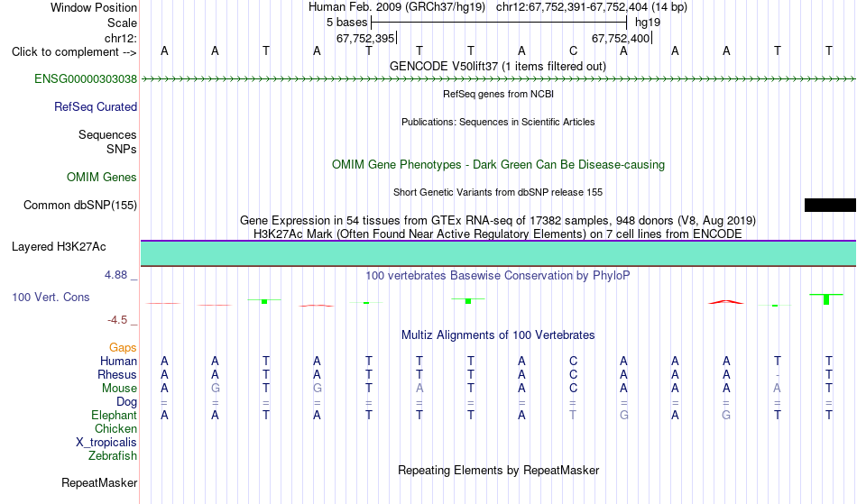Click the GTEx 'Gene Expression in 54 tissues' title

click(498, 221)
